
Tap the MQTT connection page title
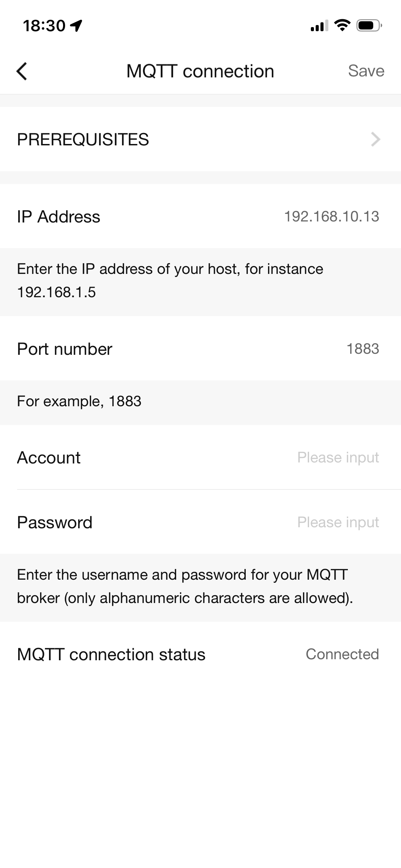point(200,71)
